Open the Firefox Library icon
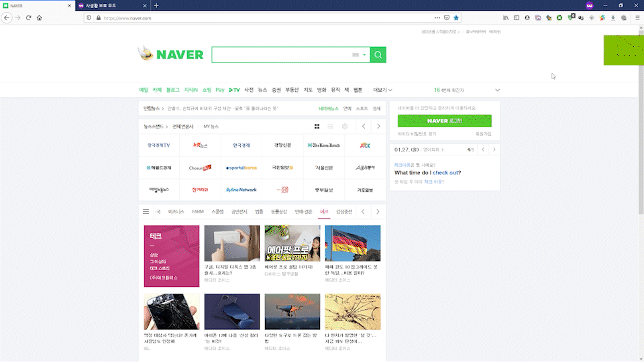The height and width of the screenshot is (362, 644). [506, 17]
